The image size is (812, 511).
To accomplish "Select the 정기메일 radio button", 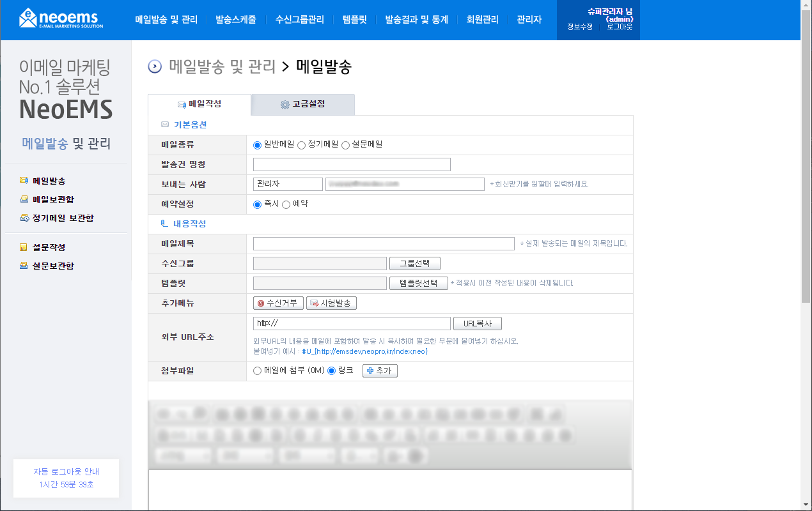I will 302,146.
